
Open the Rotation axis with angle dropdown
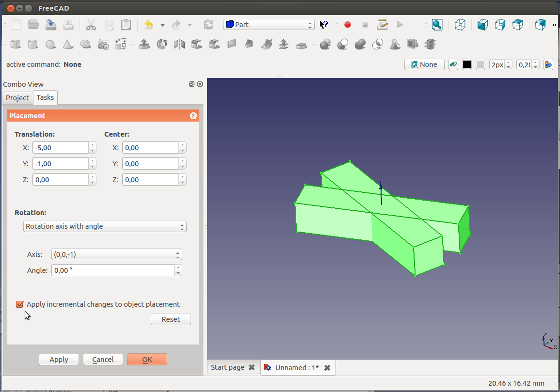pos(105,226)
